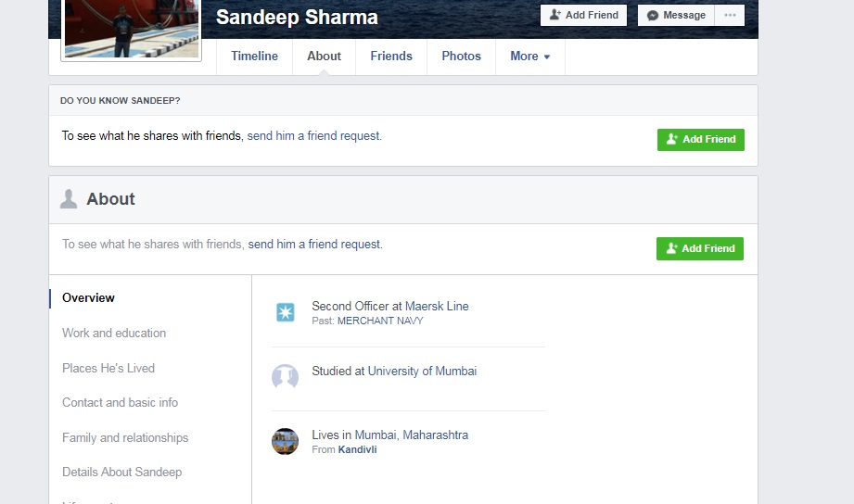Click the Maersk Line star logo icon
The image size is (854, 504).
point(286,312)
